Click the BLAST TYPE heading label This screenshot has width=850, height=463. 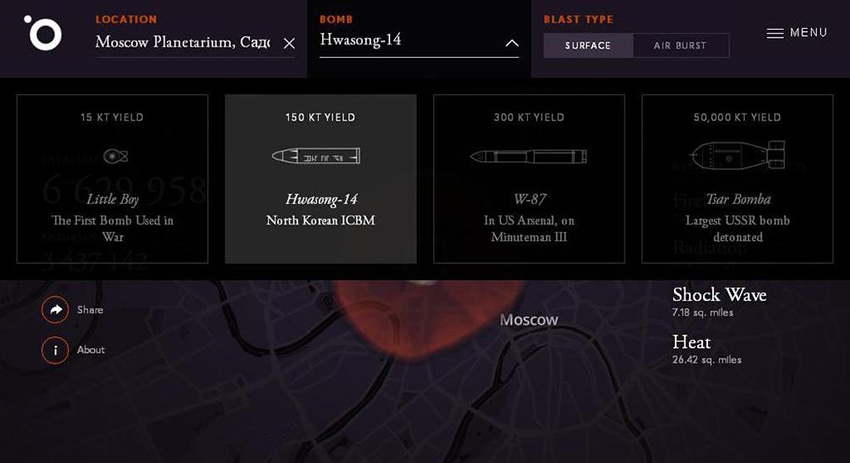click(578, 19)
